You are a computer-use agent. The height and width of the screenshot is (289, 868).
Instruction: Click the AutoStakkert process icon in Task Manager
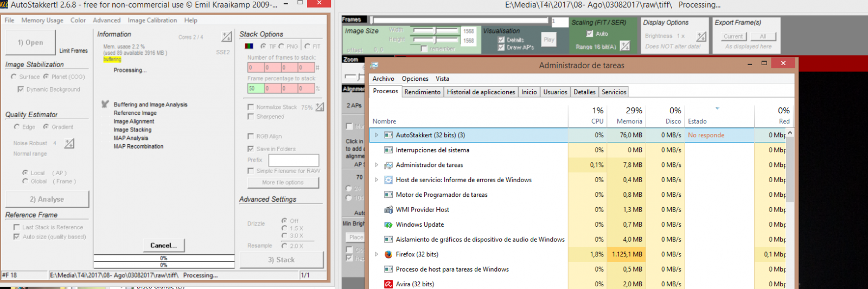(x=388, y=135)
